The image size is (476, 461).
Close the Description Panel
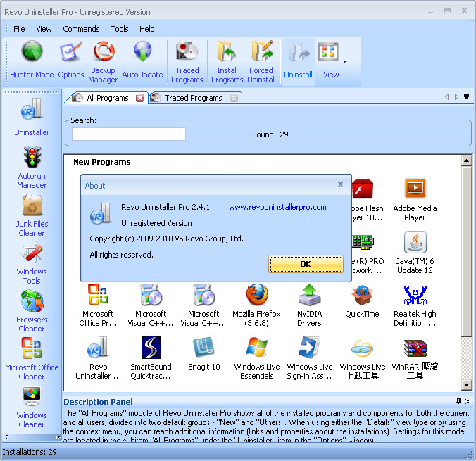pos(468,401)
